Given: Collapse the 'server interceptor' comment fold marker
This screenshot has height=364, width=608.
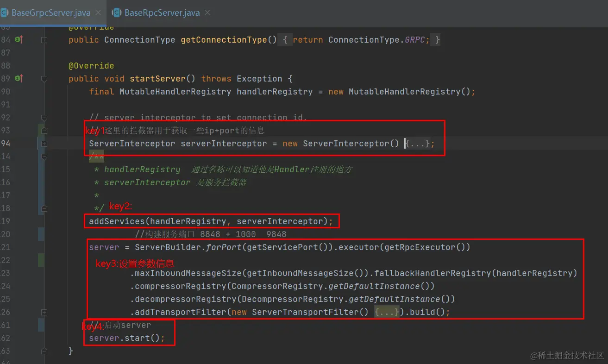Looking at the screenshot, I should tap(44, 118).
